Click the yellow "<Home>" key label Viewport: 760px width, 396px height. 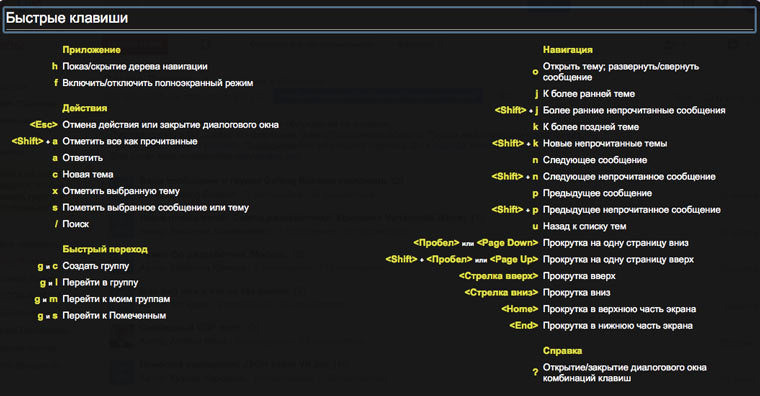tap(520, 309)
